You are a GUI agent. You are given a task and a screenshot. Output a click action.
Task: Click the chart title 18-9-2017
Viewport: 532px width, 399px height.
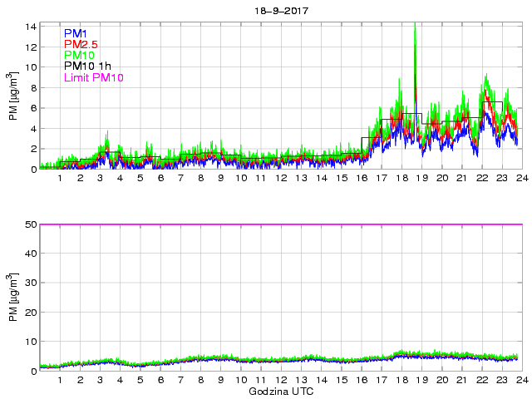(279, 12)
